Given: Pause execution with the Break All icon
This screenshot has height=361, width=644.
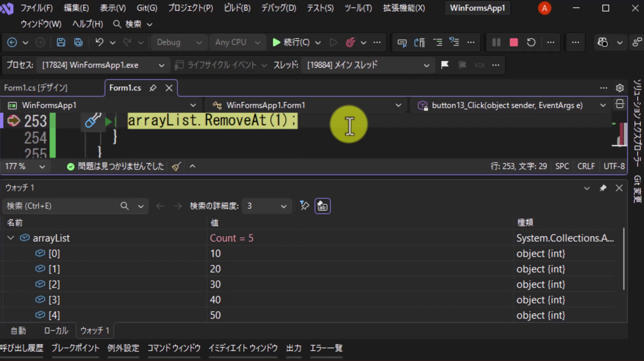Looking at the screenshot, I should click(x=496, y=42).
